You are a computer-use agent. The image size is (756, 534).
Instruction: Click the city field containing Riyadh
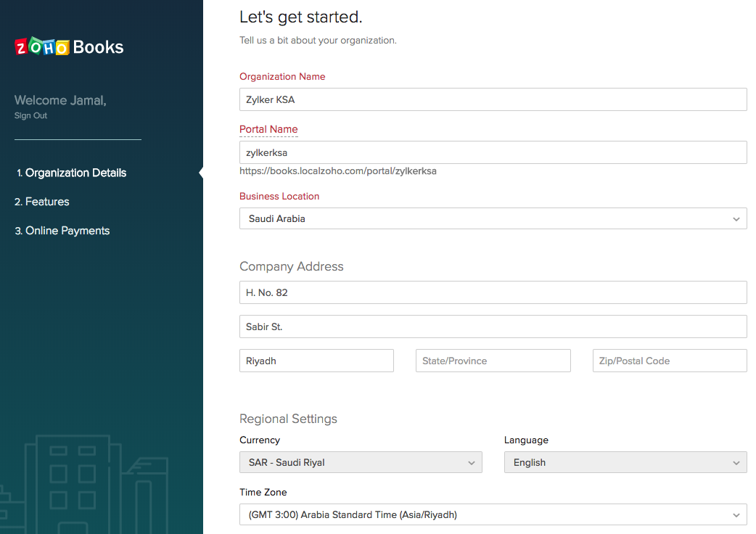[x=316, y=361]
